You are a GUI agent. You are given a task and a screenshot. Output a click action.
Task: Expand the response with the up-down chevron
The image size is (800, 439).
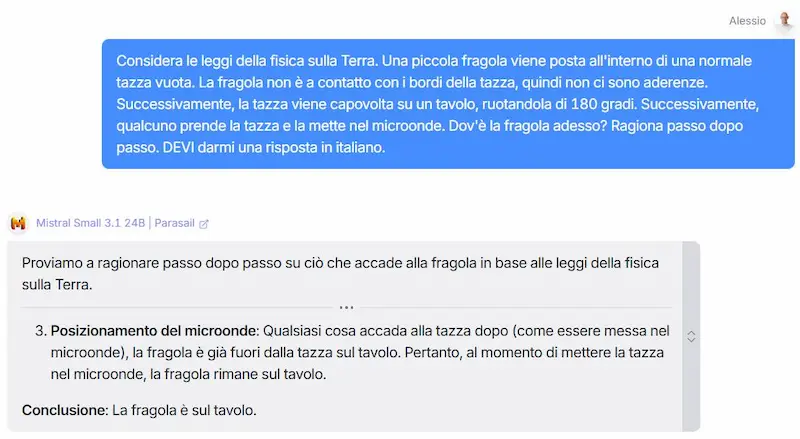point(691,336)
